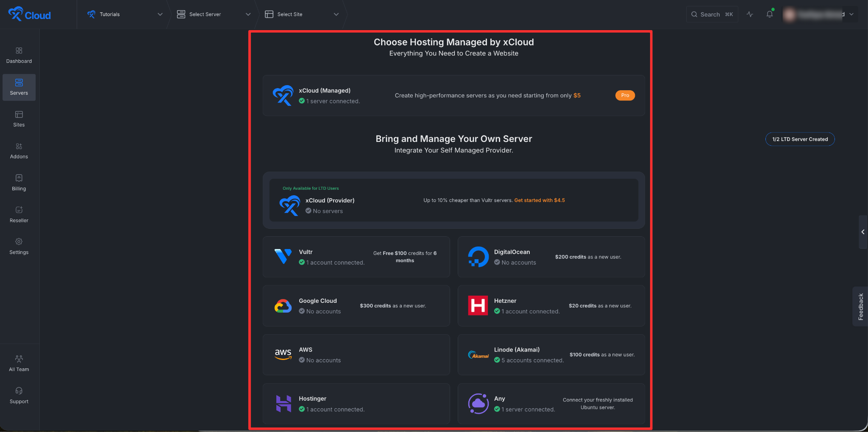
Task: Click the xCloud logo in the header
Action: [x=29, y=14]
